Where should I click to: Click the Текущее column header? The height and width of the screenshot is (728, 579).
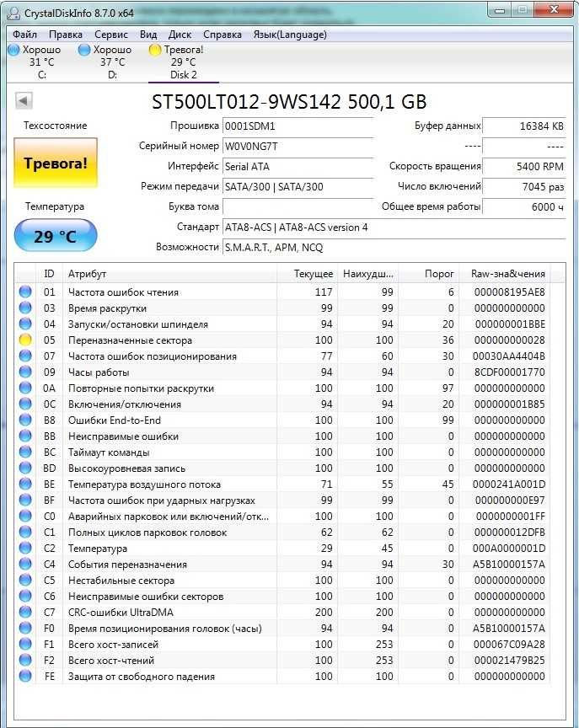pyautogui.click(x=307, y=274)
